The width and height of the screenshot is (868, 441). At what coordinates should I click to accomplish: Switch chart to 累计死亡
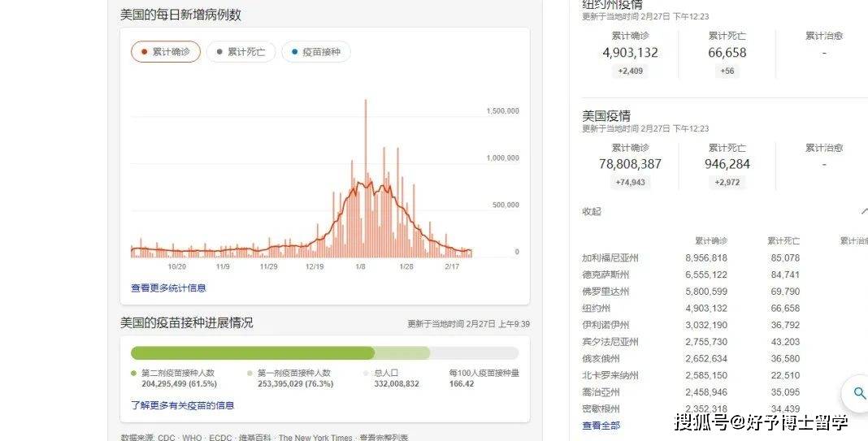tap(241, 52)
